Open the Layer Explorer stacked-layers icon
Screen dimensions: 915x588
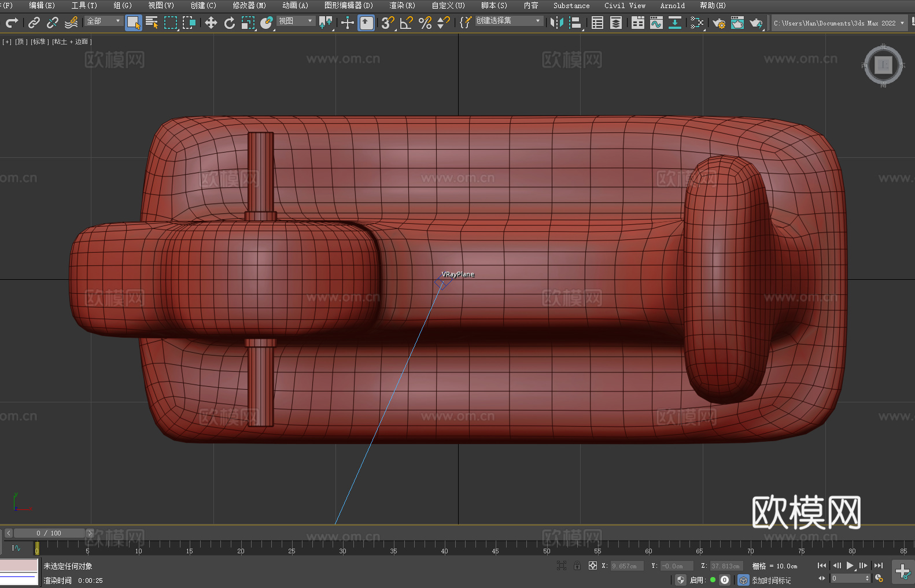click(x=616, y=23)
